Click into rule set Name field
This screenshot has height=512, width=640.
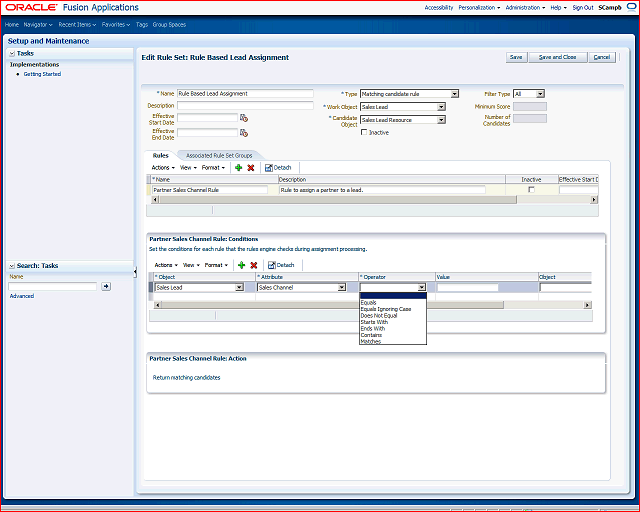[x=245, y=93]
